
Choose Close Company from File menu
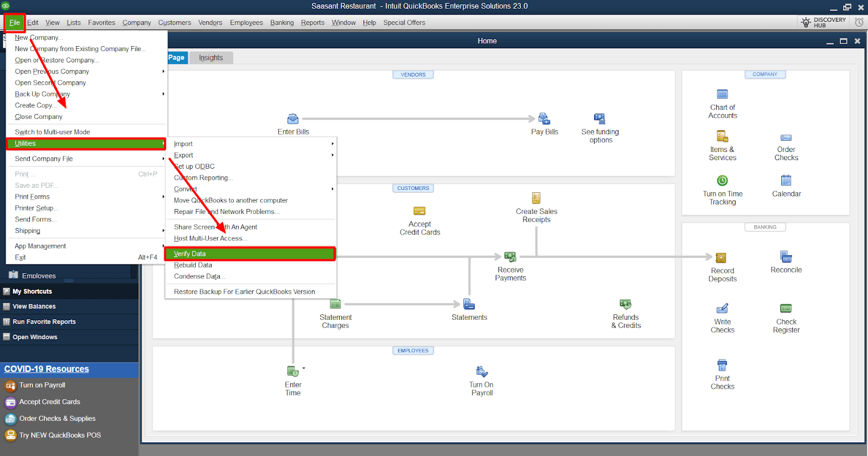coord(86,117)
